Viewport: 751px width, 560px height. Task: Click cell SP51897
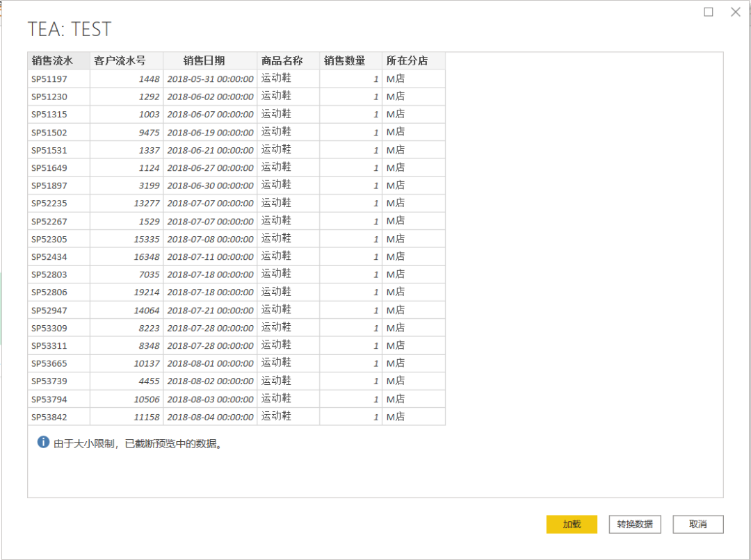pos(59,186)
